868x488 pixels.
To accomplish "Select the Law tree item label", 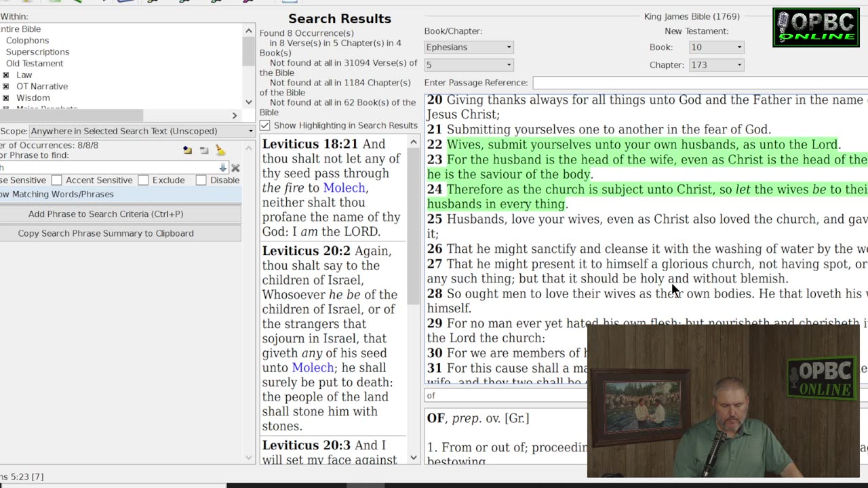I will pos(24,75).
